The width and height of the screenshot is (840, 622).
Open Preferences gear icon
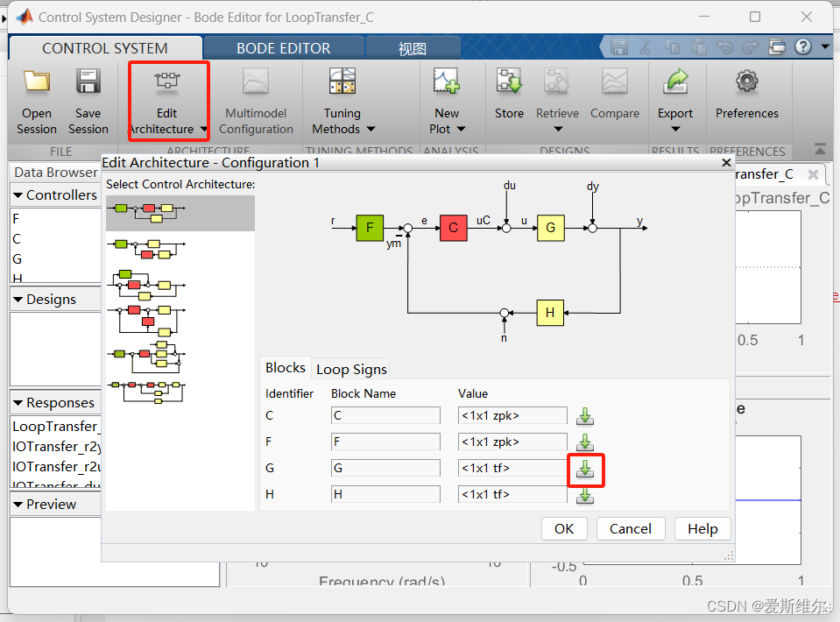747,82
